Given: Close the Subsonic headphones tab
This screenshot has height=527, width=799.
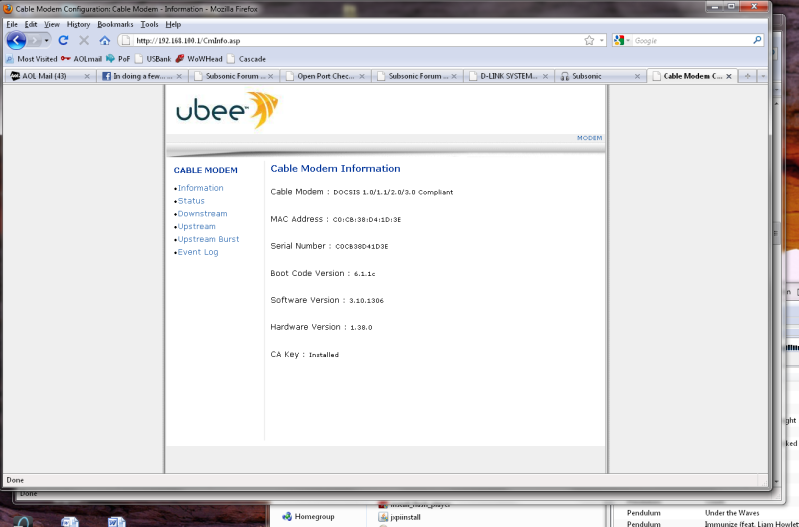Looking at the screenshot, I should click(x=637, y=76).
